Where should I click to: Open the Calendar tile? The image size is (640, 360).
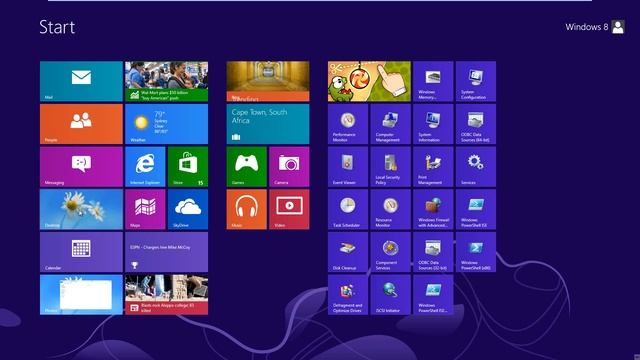81,252
